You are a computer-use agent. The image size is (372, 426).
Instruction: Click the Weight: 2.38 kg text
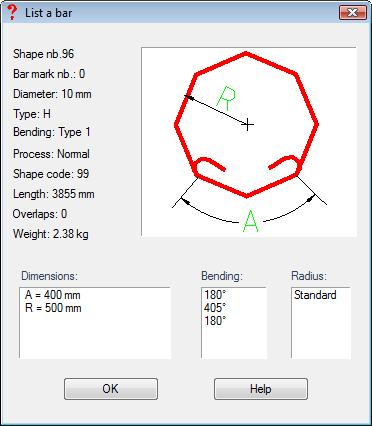51,234
